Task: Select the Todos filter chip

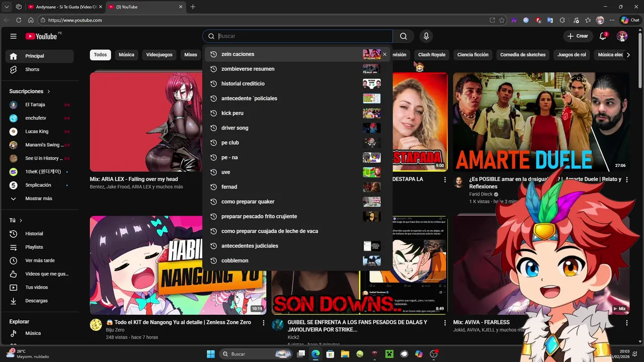Action: 101,55
